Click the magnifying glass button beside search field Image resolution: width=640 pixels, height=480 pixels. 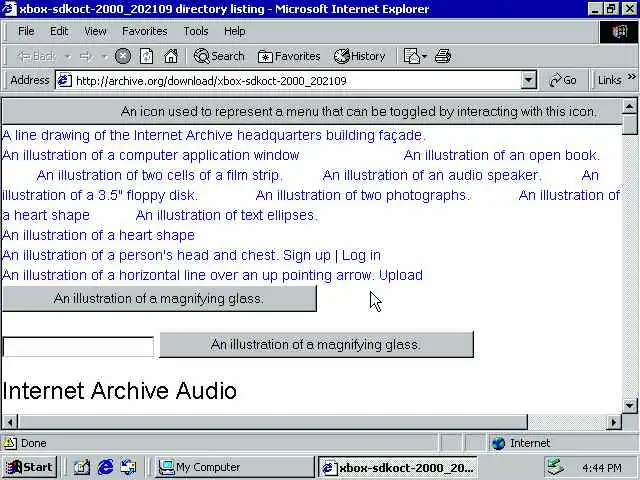(x=316, y=344)
